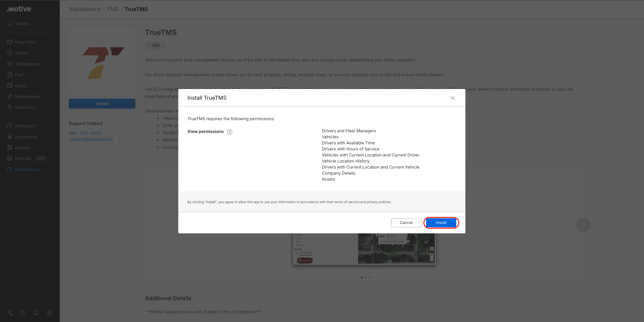Click the page Install button under the logo
644x322 pixels.
[102, 104]
